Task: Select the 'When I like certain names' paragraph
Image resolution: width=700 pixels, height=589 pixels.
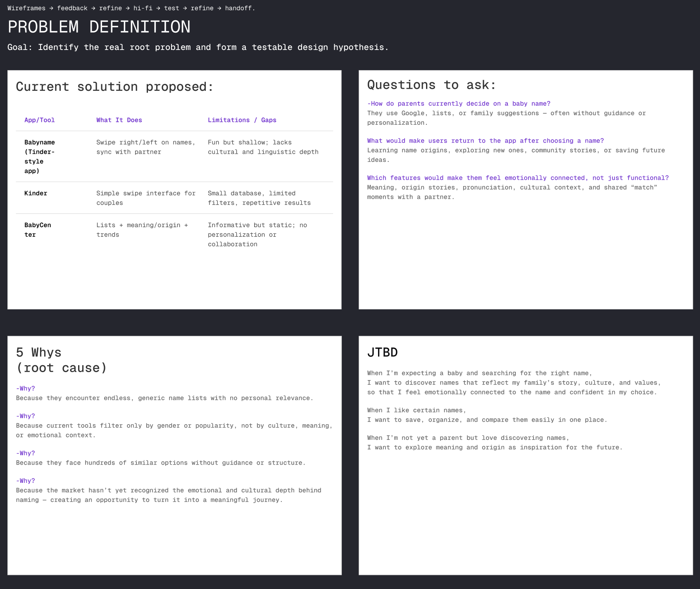Action: click(x=487, y=415)
